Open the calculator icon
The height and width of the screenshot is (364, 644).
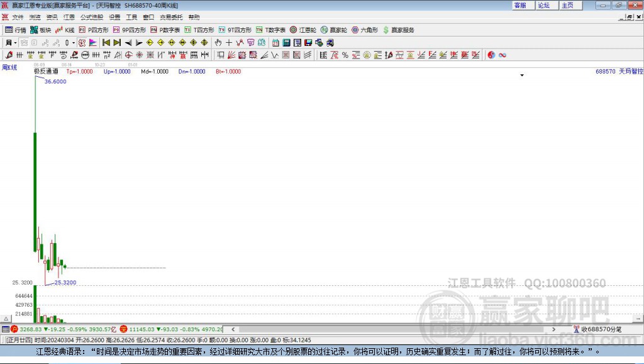tap(286, 42)
